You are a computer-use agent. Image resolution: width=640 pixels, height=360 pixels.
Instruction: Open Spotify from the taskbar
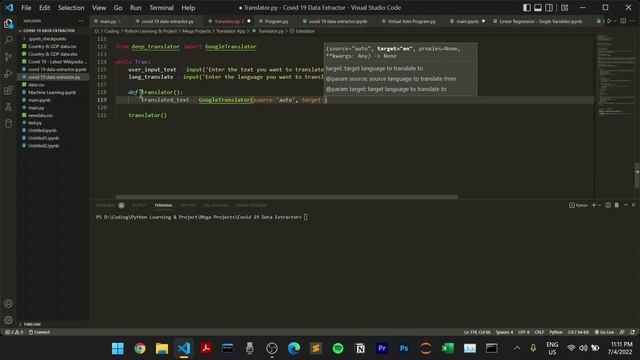338,348
